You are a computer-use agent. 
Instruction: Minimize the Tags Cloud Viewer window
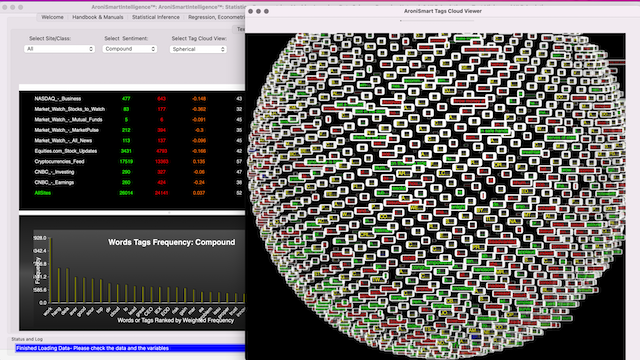[258, 11]
